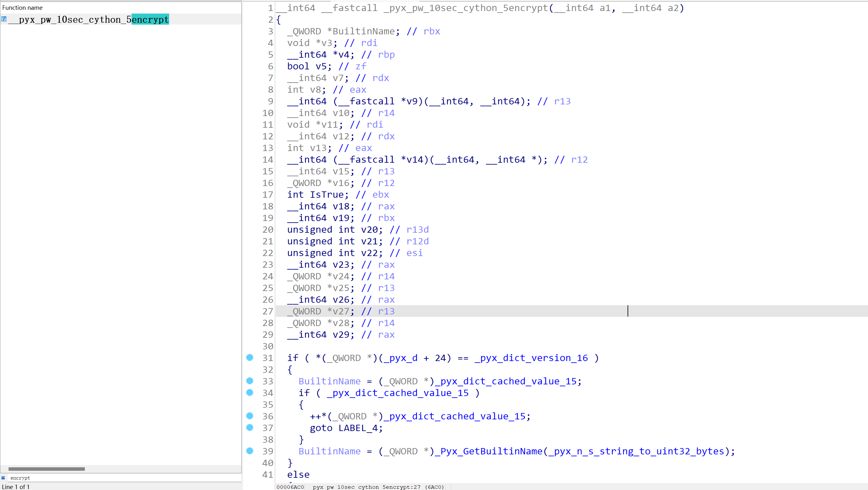The height and width of the screenshot is (490, 868).
Task: Click the breakpoint dot beside line 37
Action: pos(250,428)
